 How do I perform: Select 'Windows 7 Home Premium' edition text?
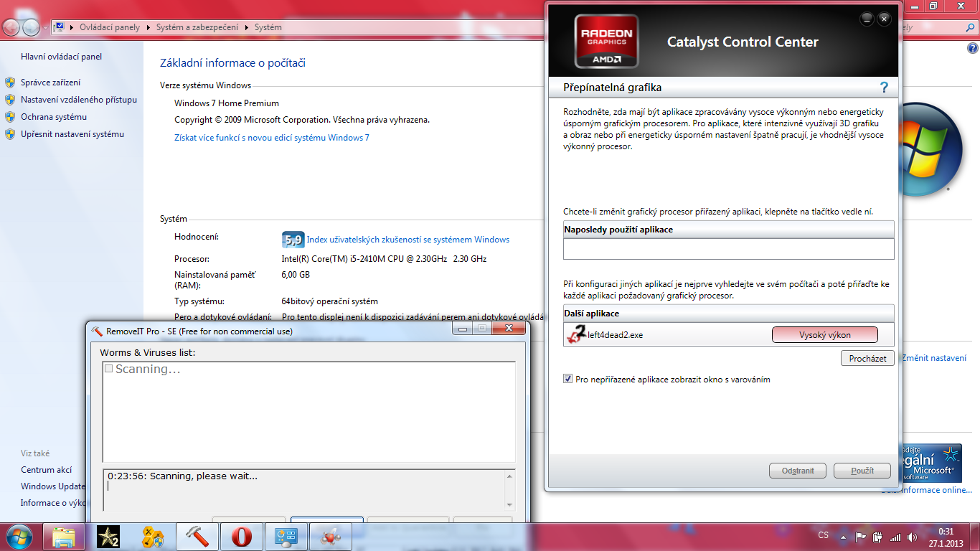point(227,103)
